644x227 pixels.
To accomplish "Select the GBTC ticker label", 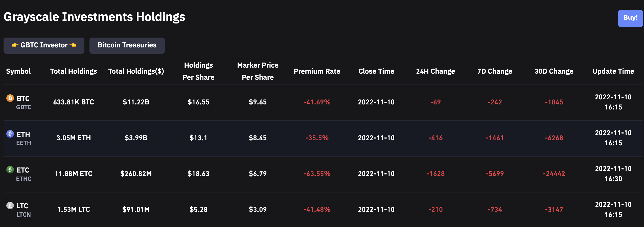I will pyautogui.click(x=24, y=107).
